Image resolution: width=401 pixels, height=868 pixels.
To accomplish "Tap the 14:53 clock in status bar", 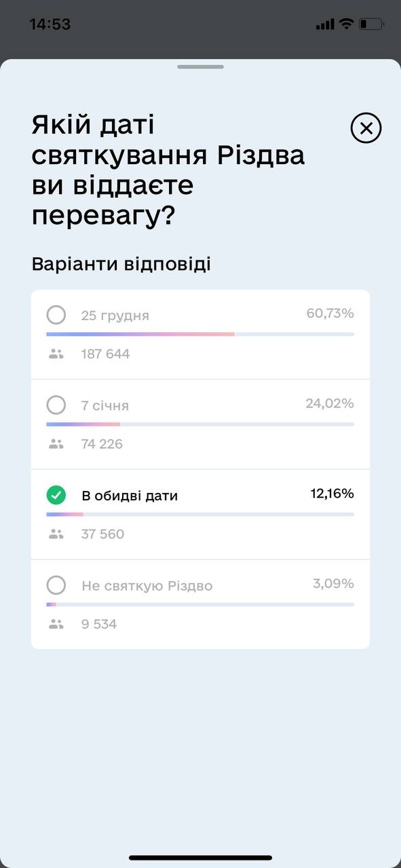I will point(50,24).
